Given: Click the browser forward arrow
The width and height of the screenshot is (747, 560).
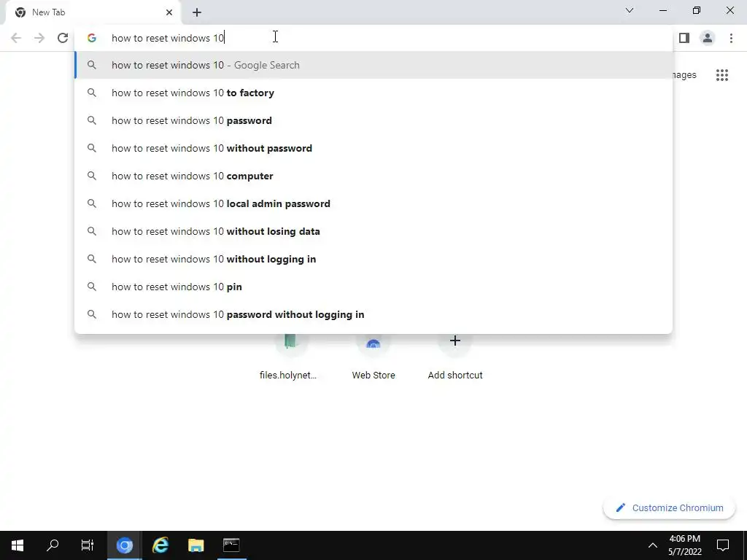Looking at the screenshot, I should pos(39,38).
